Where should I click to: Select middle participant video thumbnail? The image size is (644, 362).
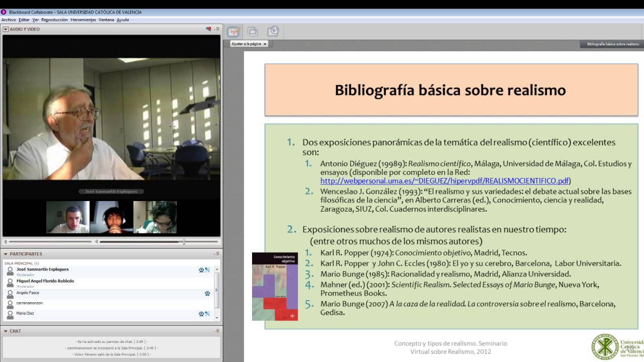pyautogui.click(x=111, y=217)
